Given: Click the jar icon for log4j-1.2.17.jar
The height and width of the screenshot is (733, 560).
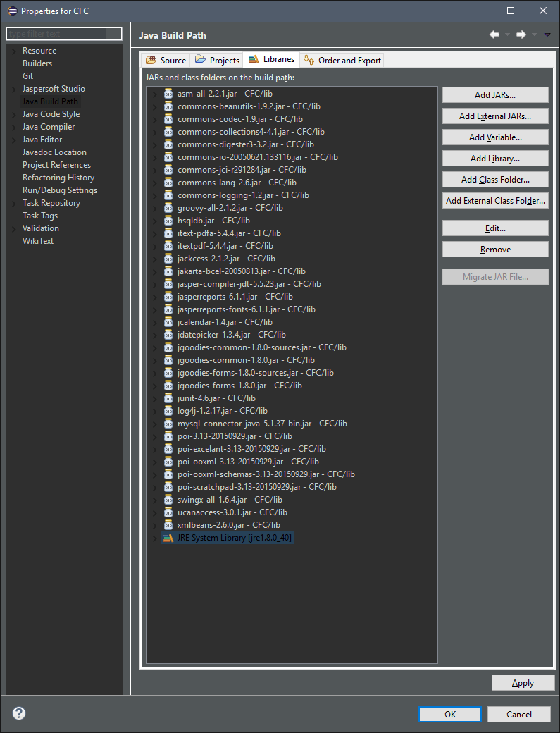Looking at the screenshot, I should (x=168, y=411).
